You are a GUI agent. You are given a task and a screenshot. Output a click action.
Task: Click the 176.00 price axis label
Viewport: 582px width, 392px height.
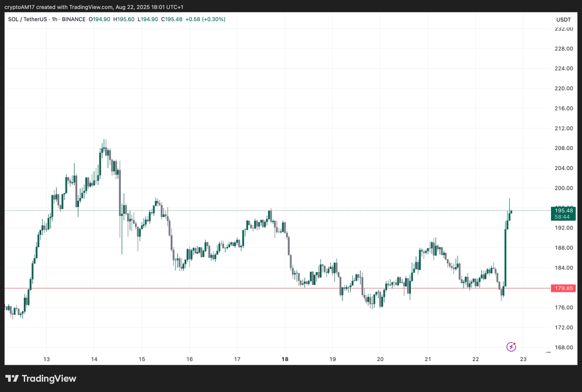click(563, 307)
